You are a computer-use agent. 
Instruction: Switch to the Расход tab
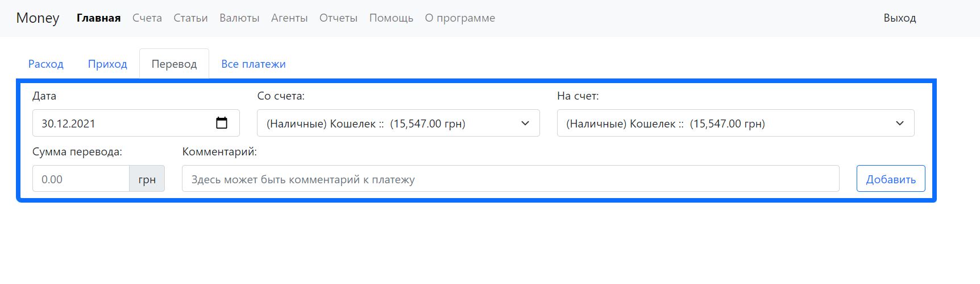click(x=46, y=64)
